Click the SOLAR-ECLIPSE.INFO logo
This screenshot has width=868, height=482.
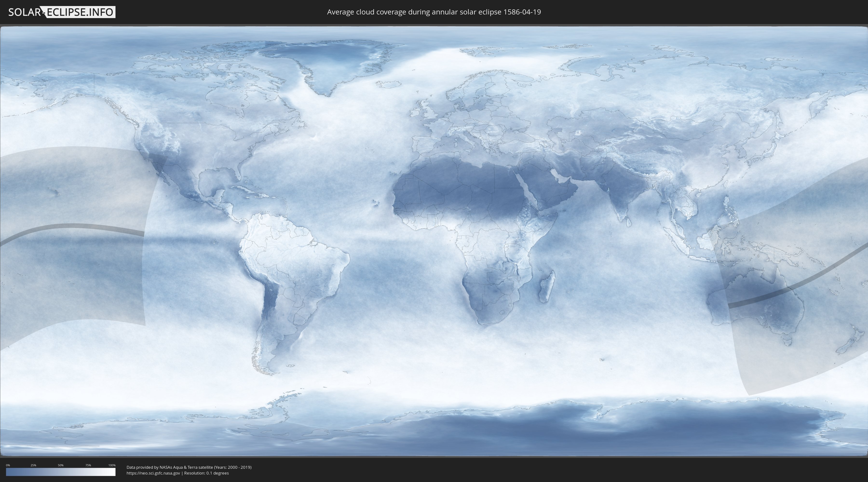click(x=61, y=12)
